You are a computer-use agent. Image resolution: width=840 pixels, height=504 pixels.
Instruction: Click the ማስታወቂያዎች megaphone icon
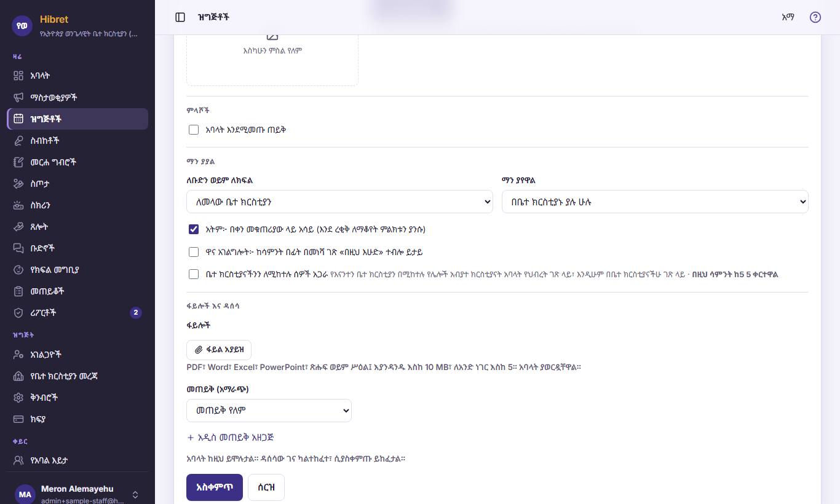[x=18, y=97]
